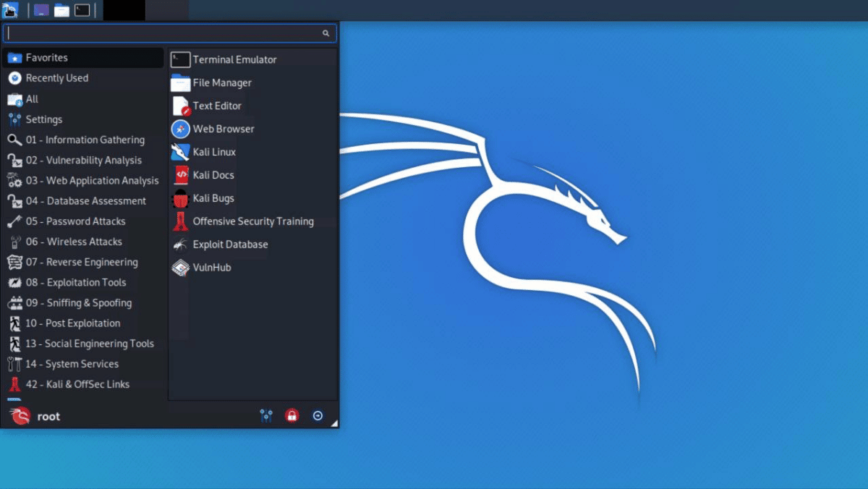Report an issue via Kali Bugs
This screenshot has width=868, height=489.
[x=212, y=198]
